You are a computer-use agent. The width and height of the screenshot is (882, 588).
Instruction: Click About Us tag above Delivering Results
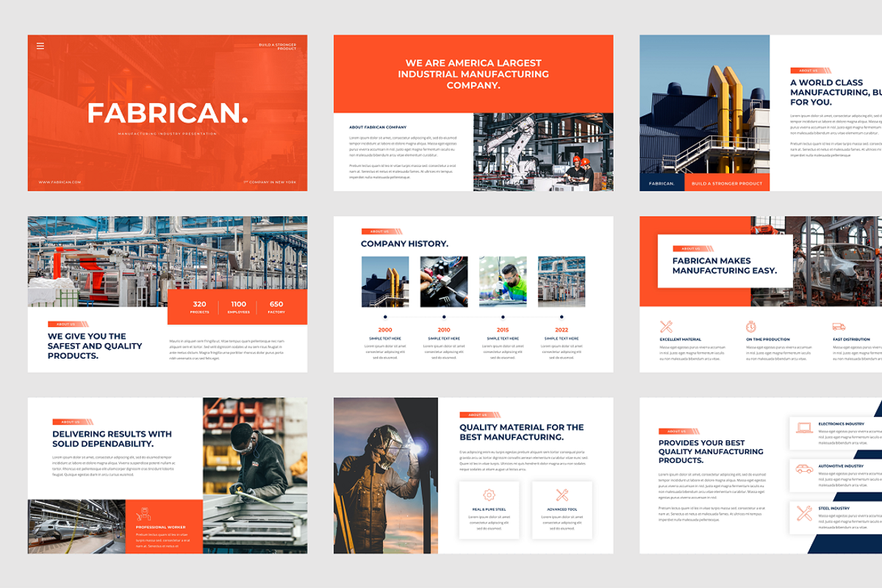(x=73, y=422)
